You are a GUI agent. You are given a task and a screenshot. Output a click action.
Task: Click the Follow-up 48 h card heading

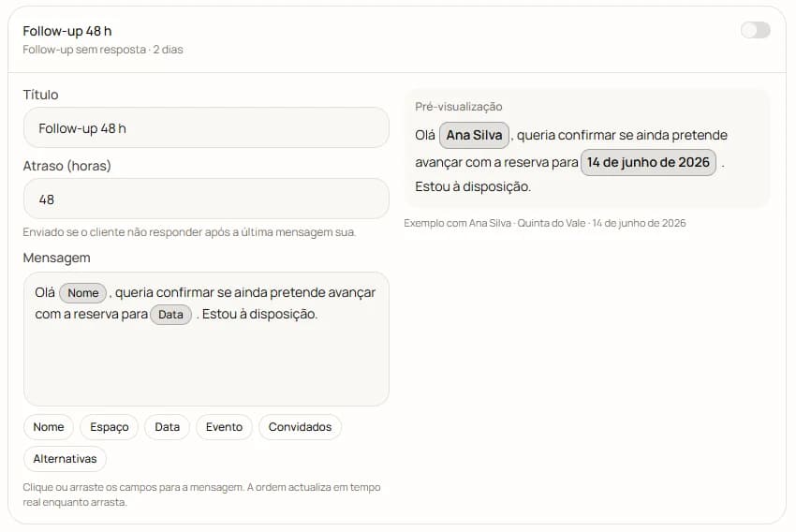[x=67, y=32]
